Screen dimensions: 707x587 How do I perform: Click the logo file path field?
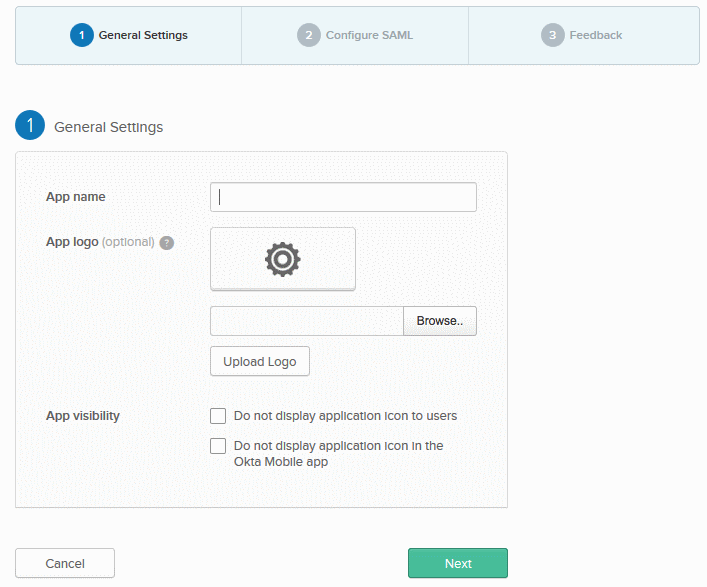[x=307, y=321]
